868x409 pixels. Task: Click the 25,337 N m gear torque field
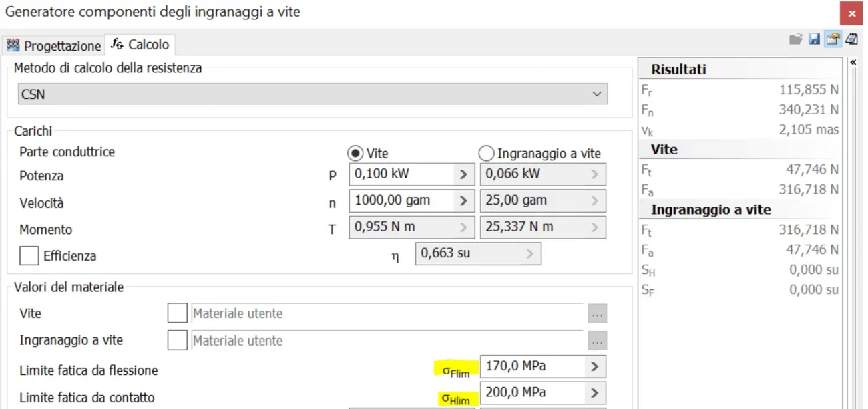pos(533,227)
